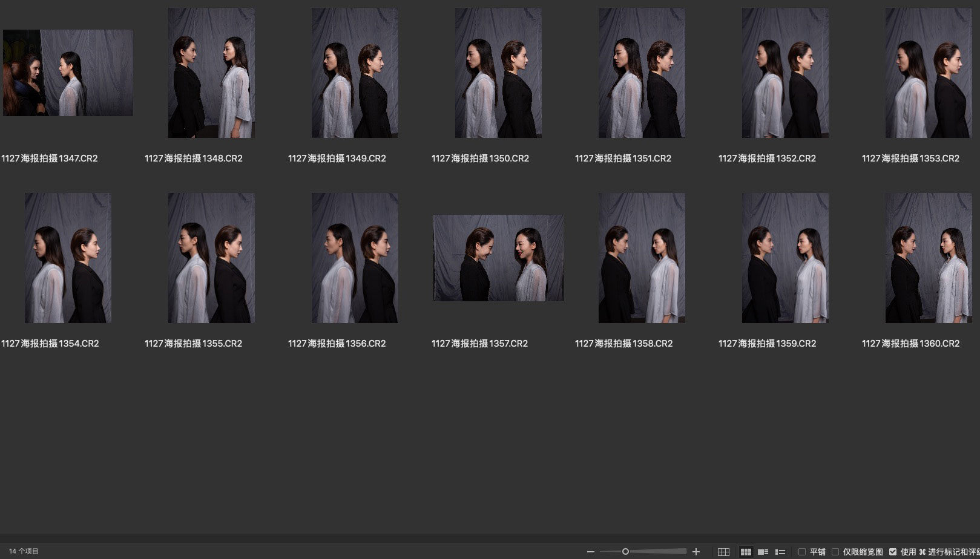The image size is (980, 559).
Task: Switch to list view icon
Action: coord(780,552)
